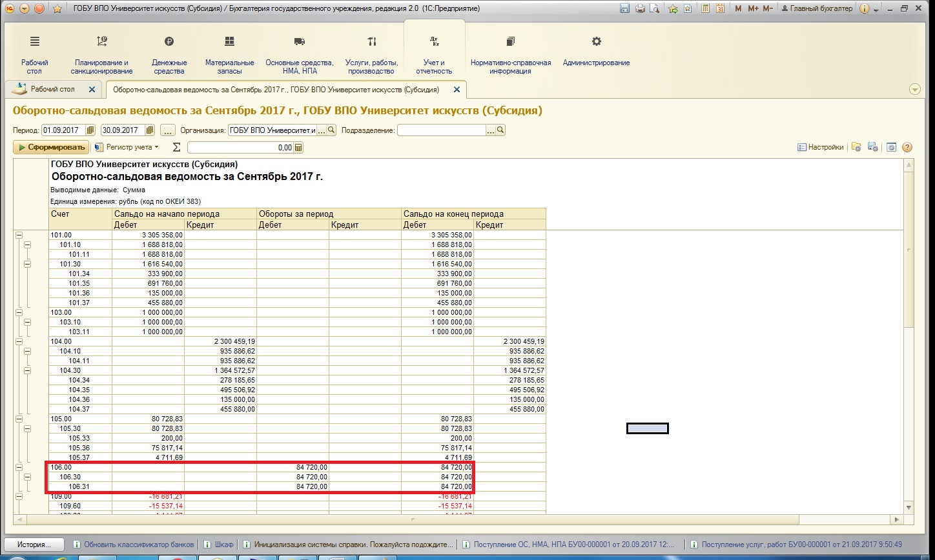Click the Print icon in title bar
The width and height of the screenshot is (935, 560).
(640, 8)
